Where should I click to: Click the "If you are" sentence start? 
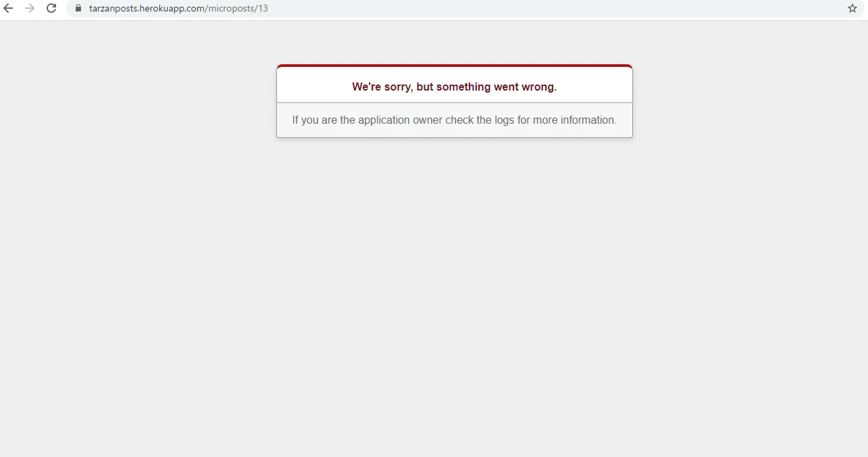click(314, 120)
